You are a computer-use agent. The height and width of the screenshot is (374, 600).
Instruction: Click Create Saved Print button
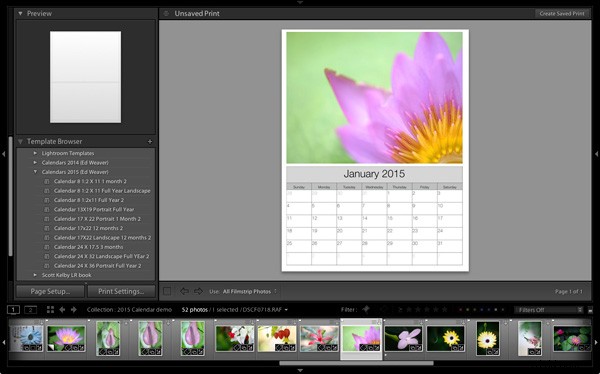tap(562, 13)
